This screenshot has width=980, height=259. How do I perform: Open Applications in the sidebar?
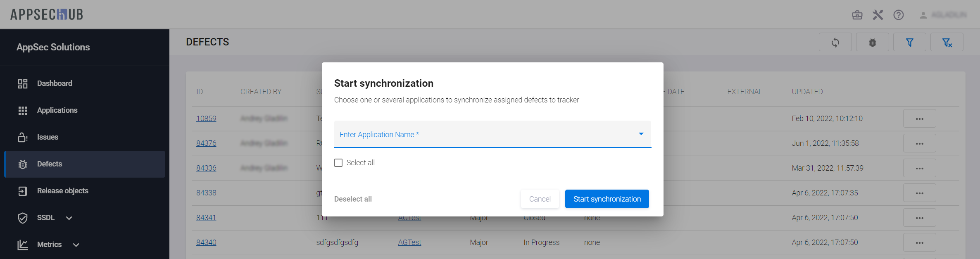click(57, 110)
